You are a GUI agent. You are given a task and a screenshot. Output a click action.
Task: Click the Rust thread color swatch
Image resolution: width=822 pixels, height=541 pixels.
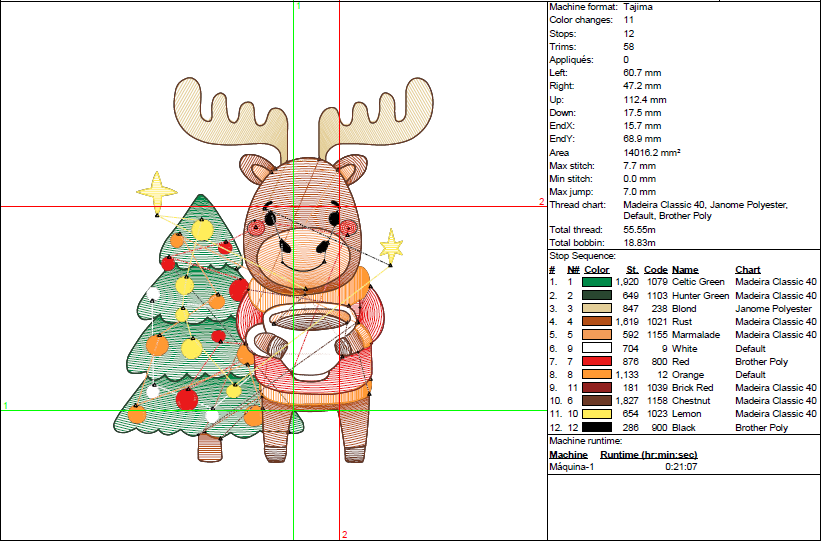click(597, 322)
